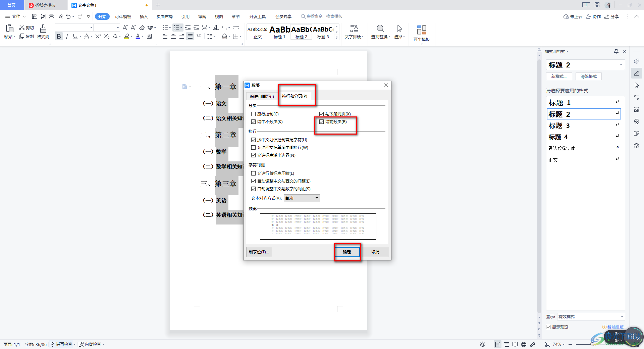
Task: Apply yellow text highlight color
Action: click(126, 36)
